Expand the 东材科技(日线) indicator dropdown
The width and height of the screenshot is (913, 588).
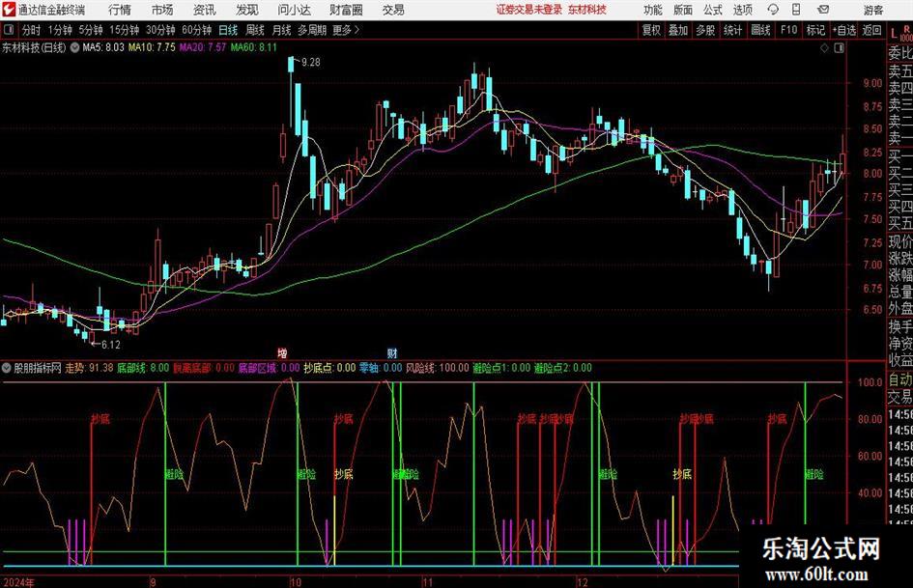(x=74, y=48)
